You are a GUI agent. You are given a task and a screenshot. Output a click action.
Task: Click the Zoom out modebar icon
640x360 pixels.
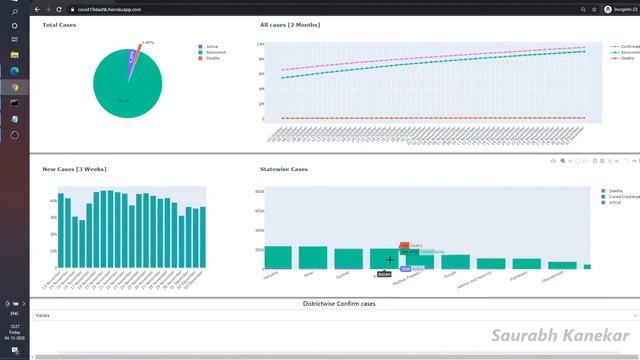point(602,161)
